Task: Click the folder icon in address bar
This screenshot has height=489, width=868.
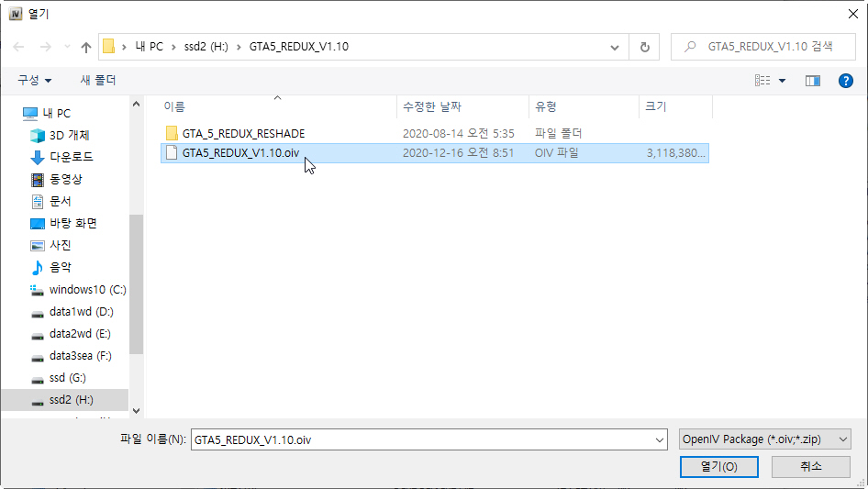Action: coord(109,47)
